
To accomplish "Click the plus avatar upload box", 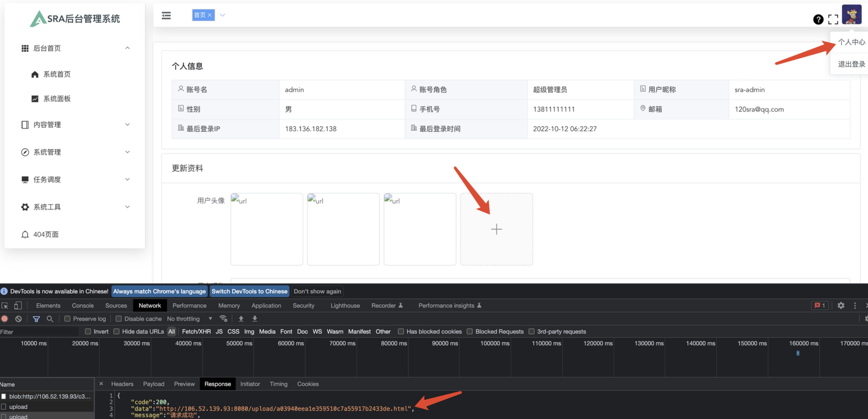I will click(x=496, y=229).
